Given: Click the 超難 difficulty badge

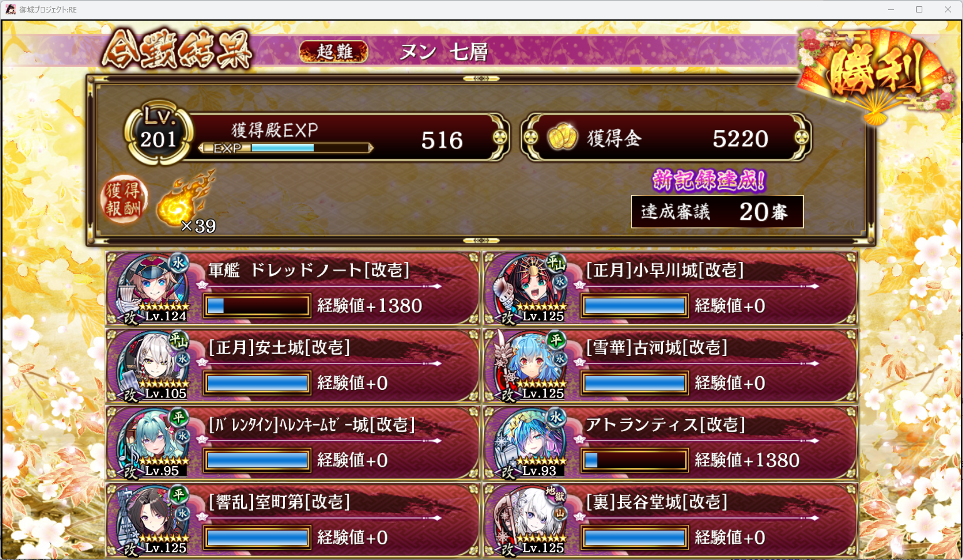Looking at the screenshot, I should [x=334, y=51].
